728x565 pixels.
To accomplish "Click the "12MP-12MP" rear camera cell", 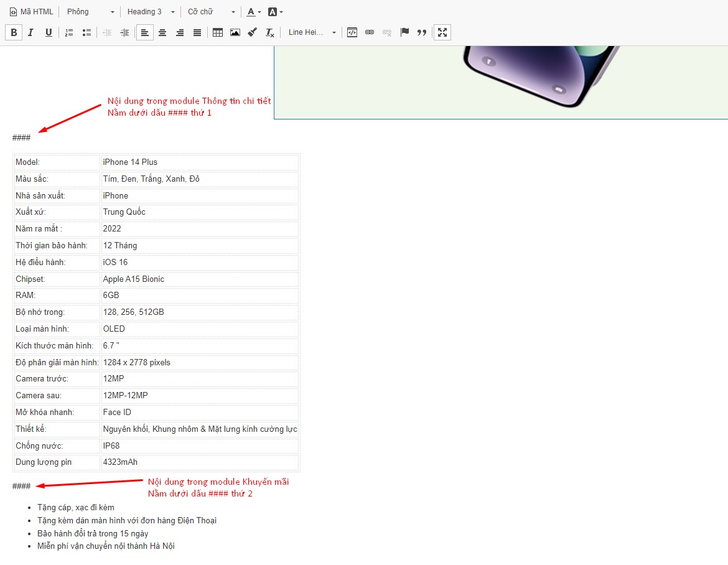I will [200, 396].
